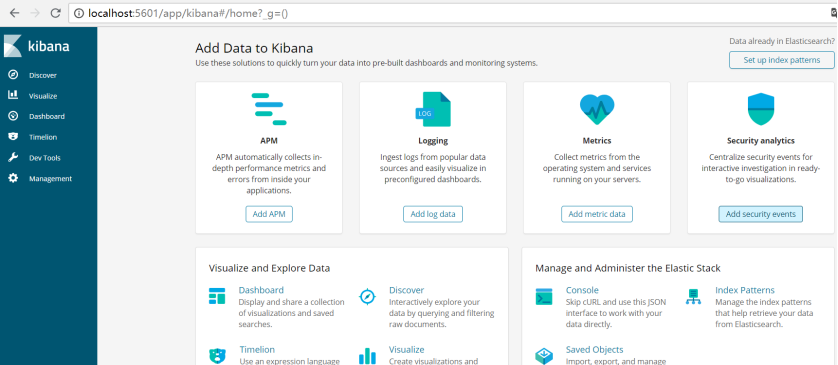This screenshot has height=365, width=838.
Task: Open Dev Tools wrench icon in sidebar
Action: (x=13, y=158)
